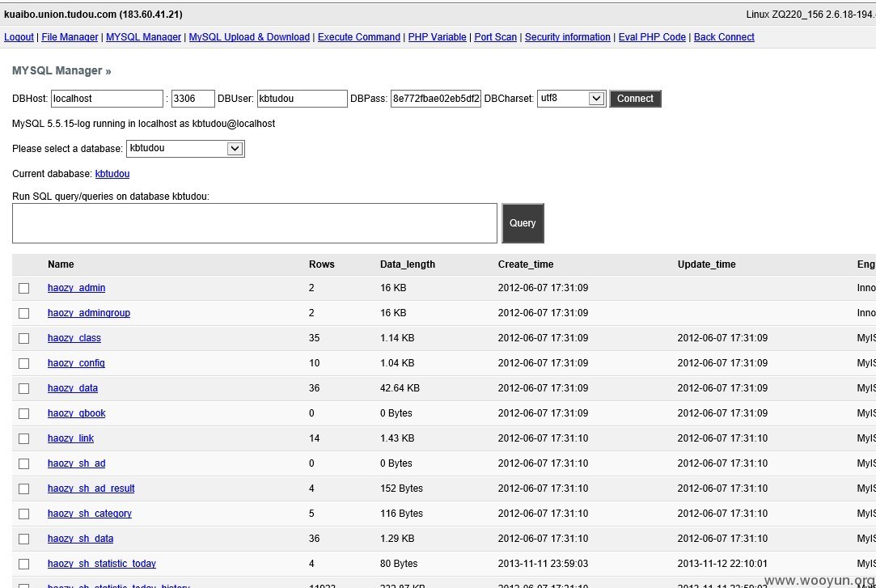The image size is (876, 588).
Task: Toggle checkbox for haozy_sh_data
Action: (23, 539)
